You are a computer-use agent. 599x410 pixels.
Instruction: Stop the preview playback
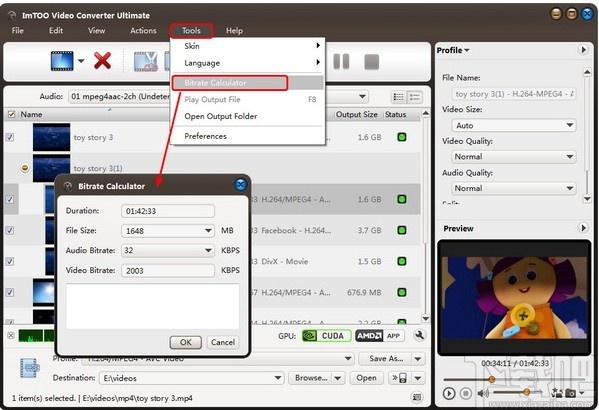pos(466,393)
